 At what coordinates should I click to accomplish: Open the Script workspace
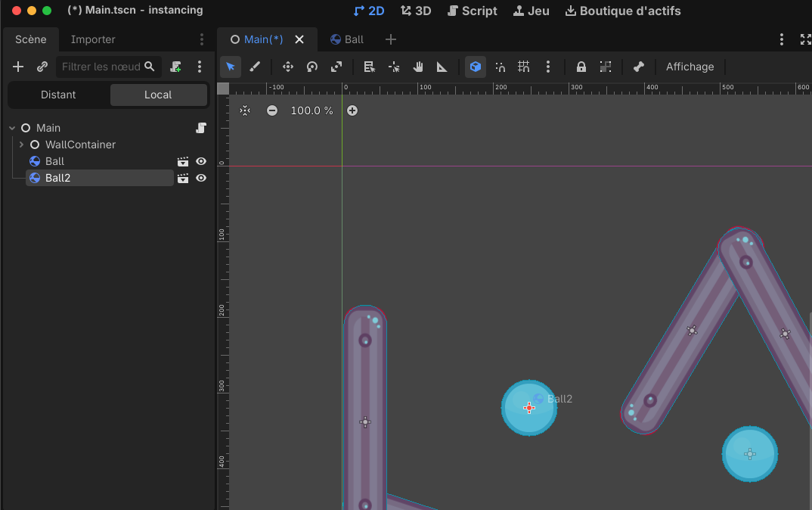click(x=472, y=11)
